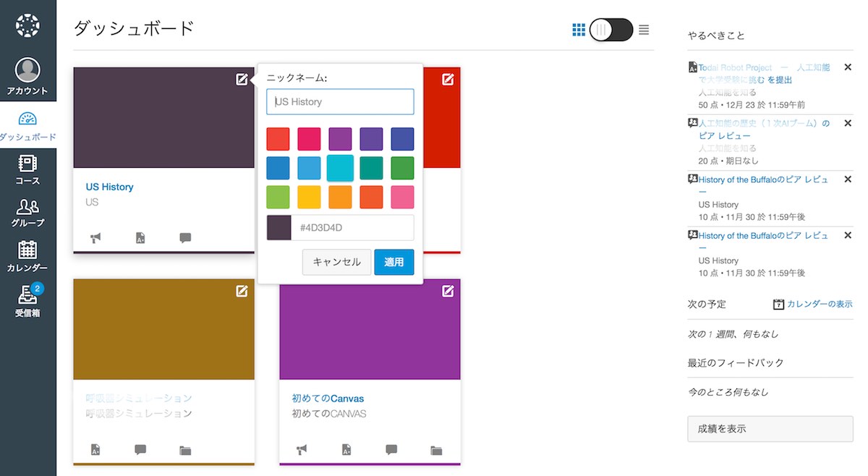Pick the light pink color swatch
Screen dimensions: 868x476
coord(402,197)
